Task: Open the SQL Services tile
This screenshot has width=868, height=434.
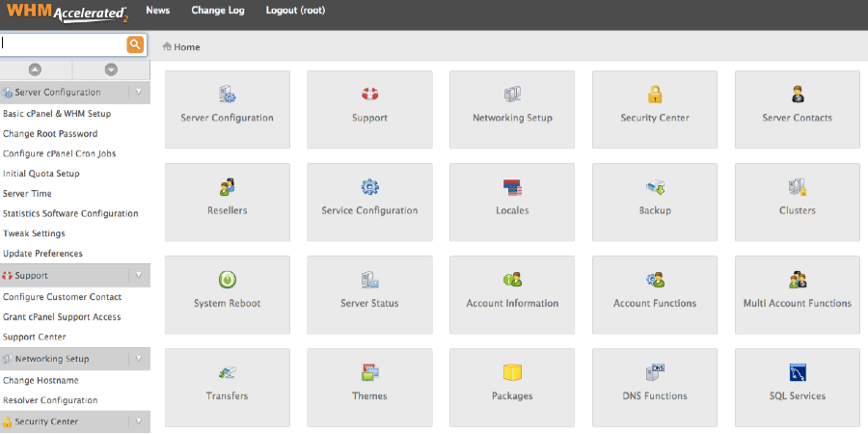Action: click(798, 388)
